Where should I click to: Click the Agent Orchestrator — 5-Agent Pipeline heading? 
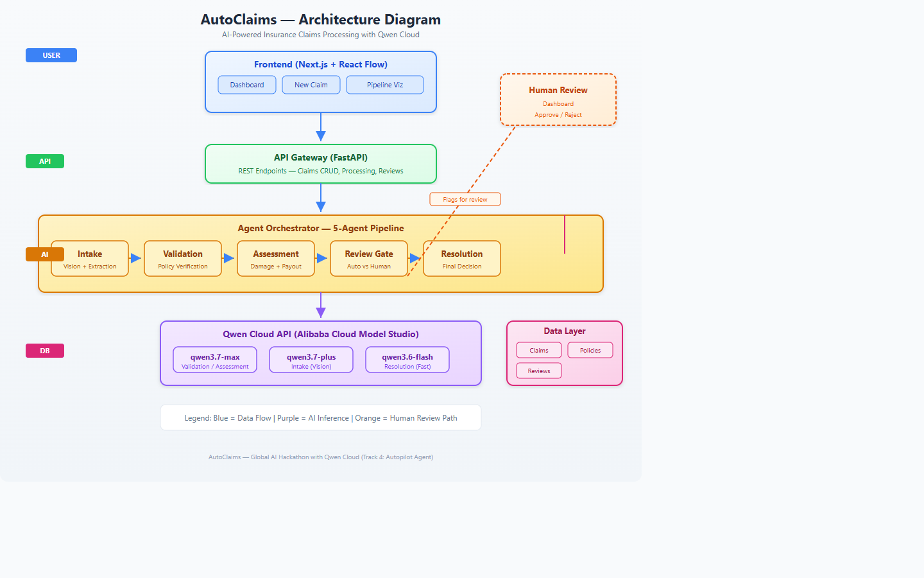click(321, 228)
